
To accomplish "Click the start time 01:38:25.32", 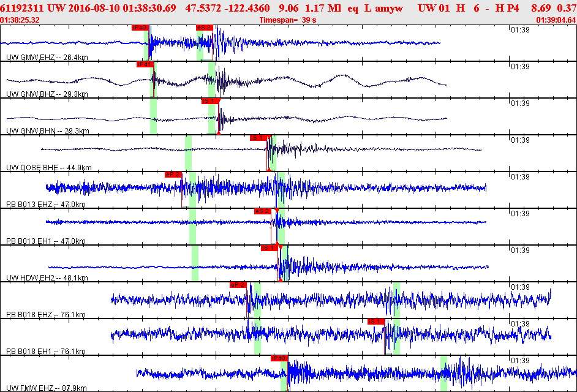I will tap(20, 20).
